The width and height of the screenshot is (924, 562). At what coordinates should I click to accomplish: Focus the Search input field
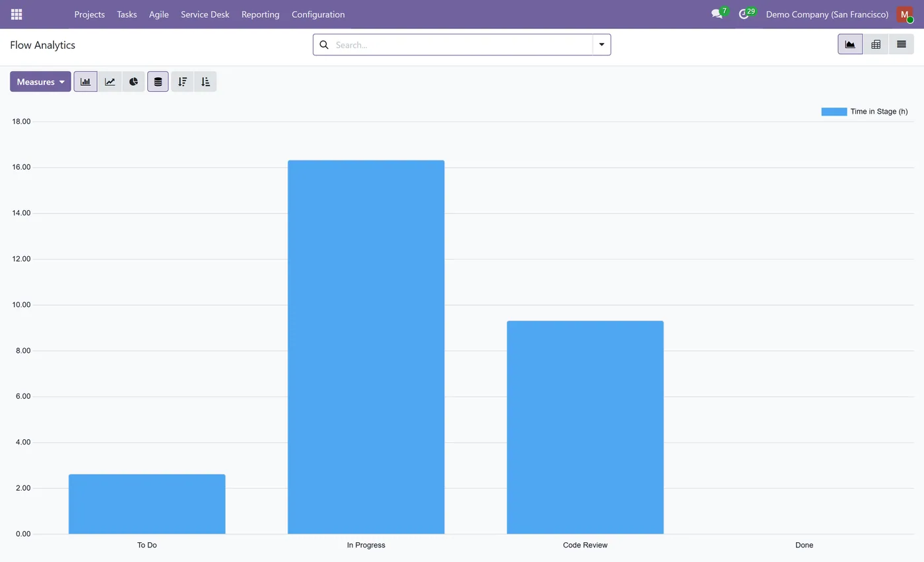[462, 45]
